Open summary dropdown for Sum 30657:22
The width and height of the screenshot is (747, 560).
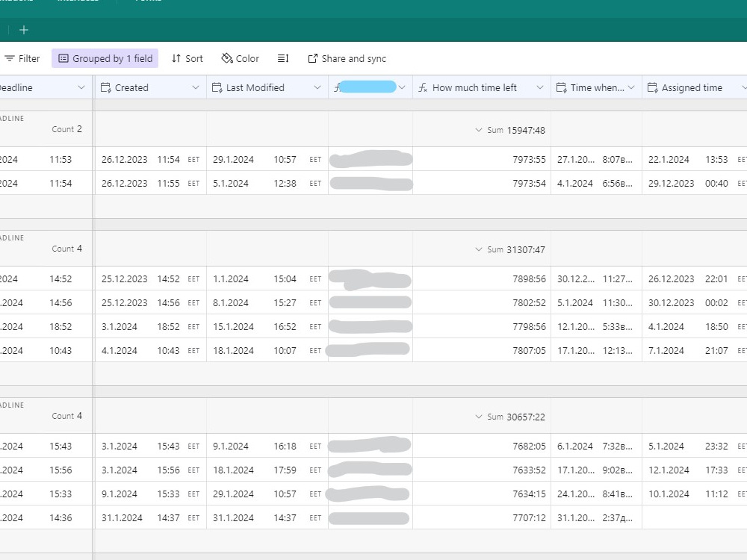[479, 417]
